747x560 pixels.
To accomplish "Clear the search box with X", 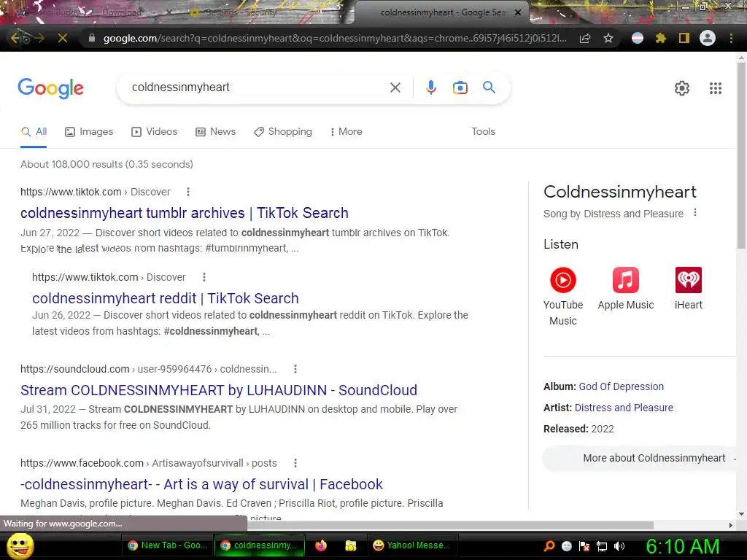I will [x=395, y=87].
